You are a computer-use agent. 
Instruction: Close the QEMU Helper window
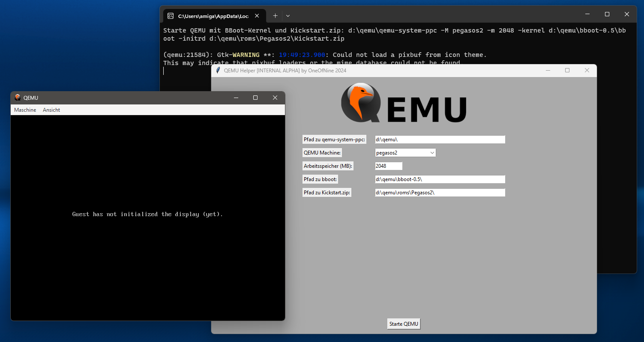pyautogui.click(x=587, y=70)
